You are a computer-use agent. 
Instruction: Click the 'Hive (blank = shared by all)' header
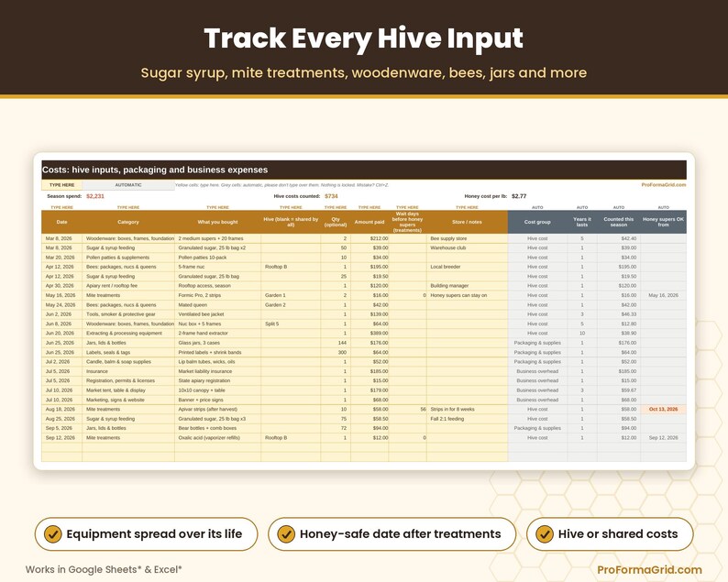[x=291, y=222]
